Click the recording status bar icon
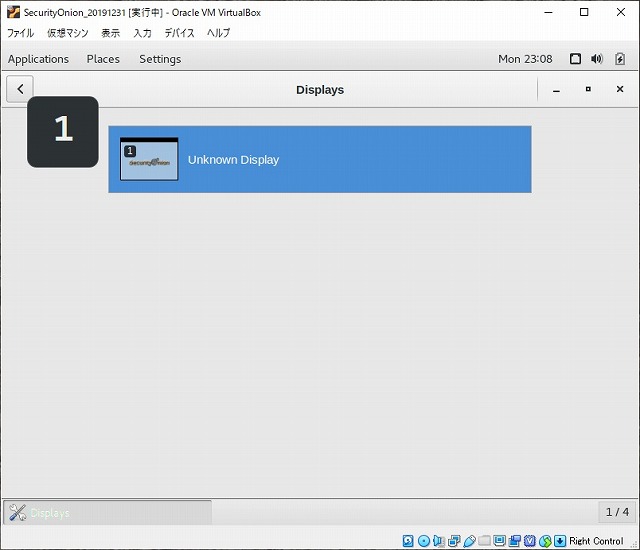This screenshot has width=640, height=550. [x=515, y=541]
